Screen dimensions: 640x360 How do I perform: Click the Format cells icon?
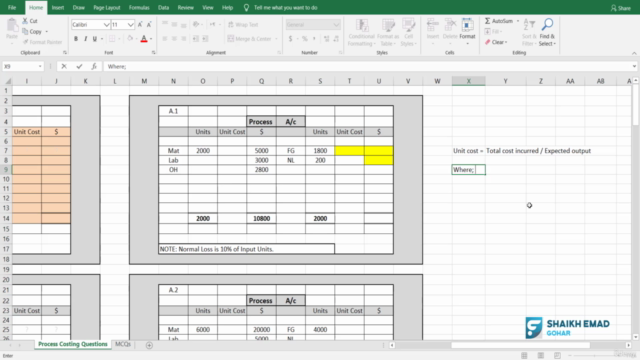coord(467,25)
